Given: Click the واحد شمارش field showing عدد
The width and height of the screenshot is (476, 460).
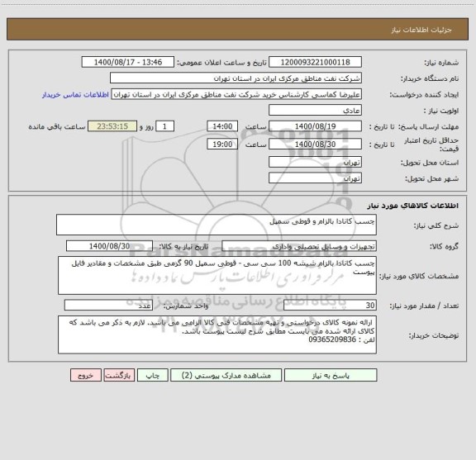Looking at the screenshot, I should [x=108, y=306].
